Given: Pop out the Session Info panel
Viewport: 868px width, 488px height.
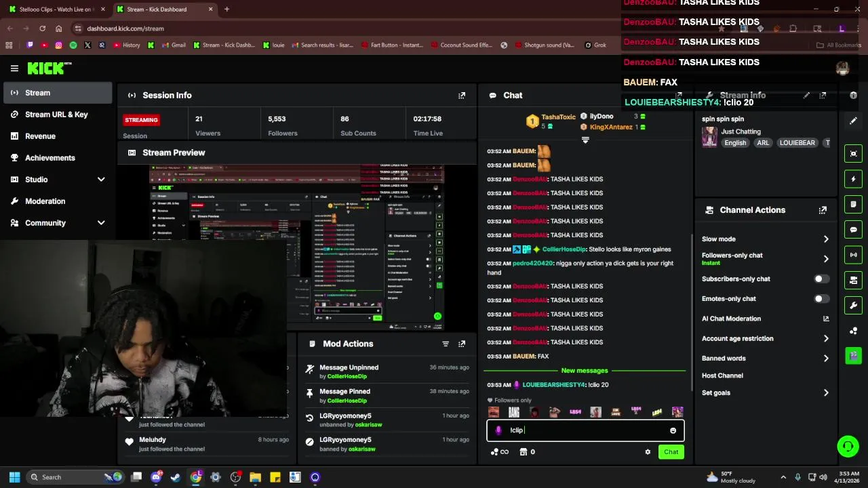Looking at the screenshot, I should point(462,96).
